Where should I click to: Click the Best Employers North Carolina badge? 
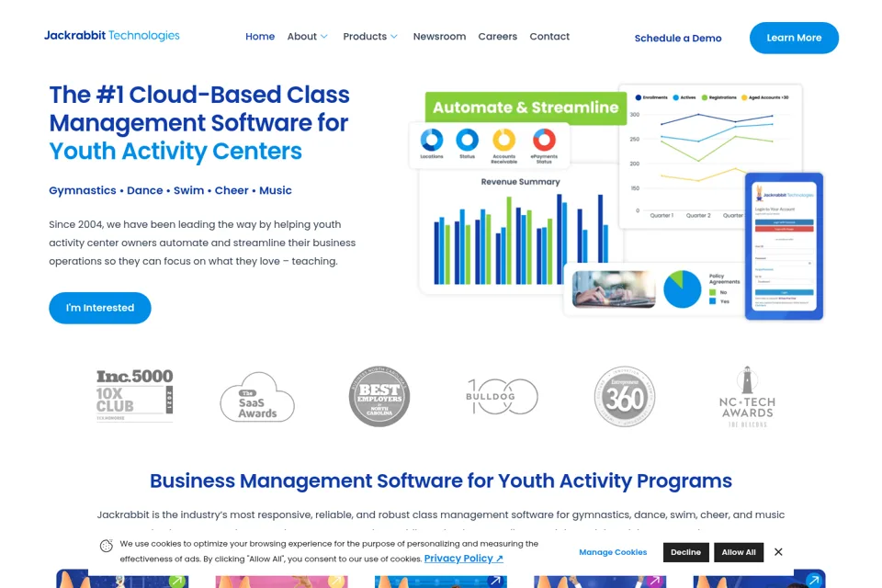379,396
